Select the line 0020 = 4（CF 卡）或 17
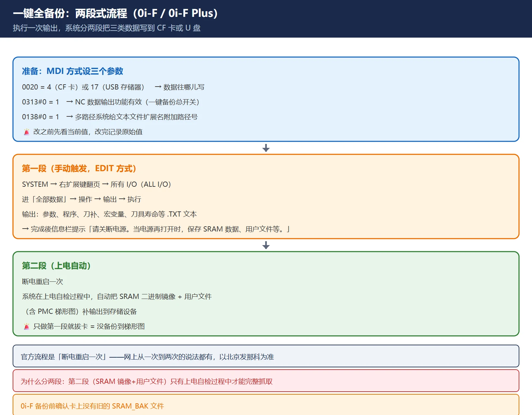The image size is (532, 415). coord(113,87)
